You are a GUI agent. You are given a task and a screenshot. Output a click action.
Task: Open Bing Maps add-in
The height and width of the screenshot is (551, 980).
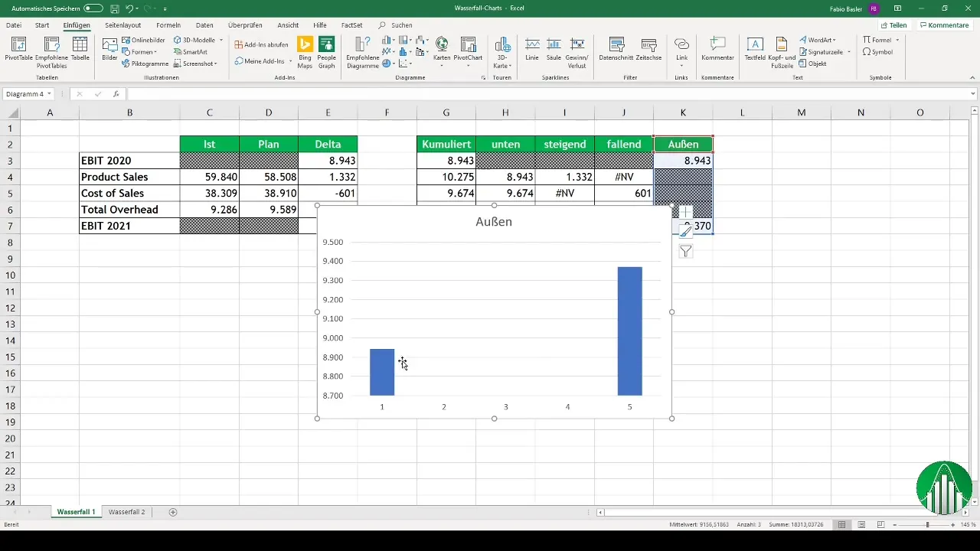point(305,51)
